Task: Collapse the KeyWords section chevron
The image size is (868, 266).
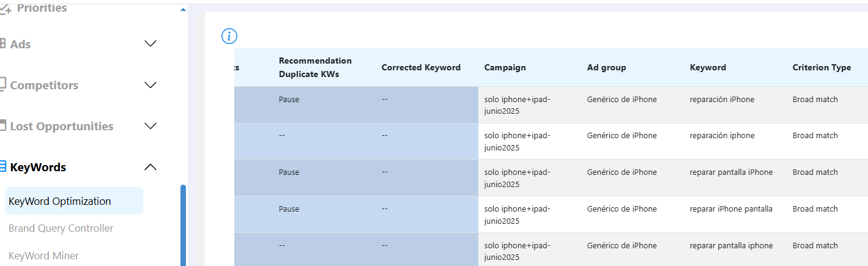Action: pos(150,167)
